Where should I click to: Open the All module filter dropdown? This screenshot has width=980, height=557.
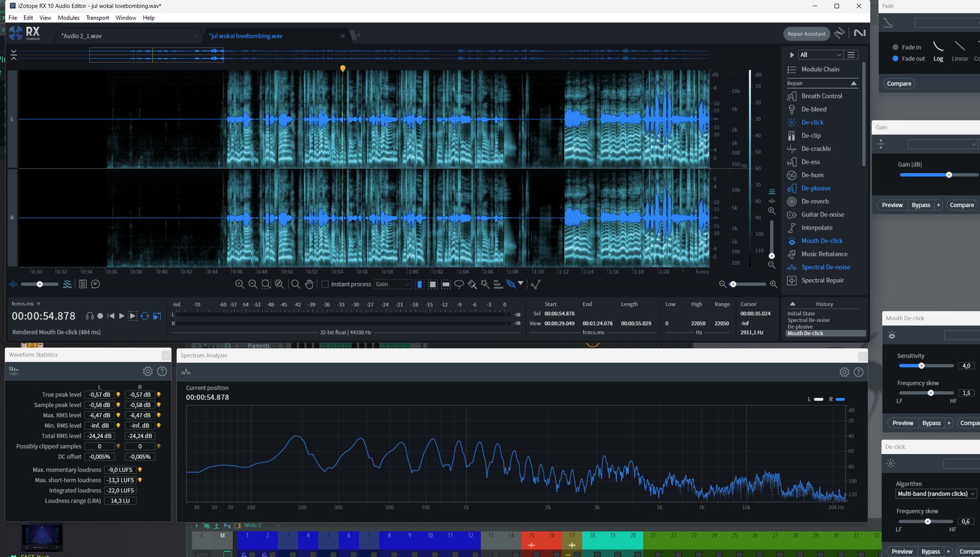click(821, 55)
